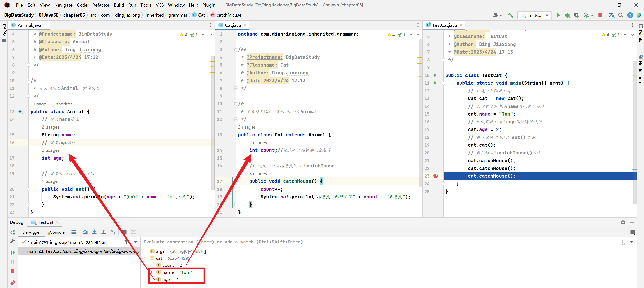This screenshot has height=288, width=644.
Task: Run with Coverage shield icon
Action: point(576,15)
